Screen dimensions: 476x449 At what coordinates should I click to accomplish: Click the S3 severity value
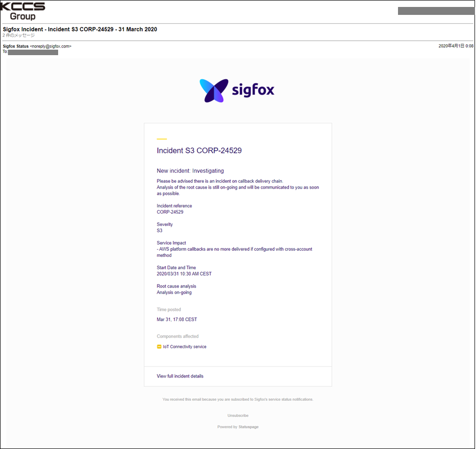(x=159, y=230)
